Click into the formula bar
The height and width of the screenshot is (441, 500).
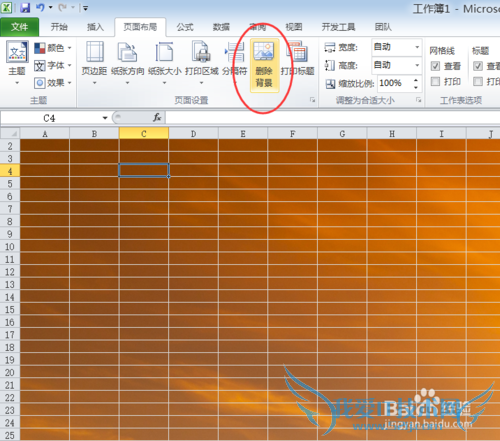tap(332, 118)
